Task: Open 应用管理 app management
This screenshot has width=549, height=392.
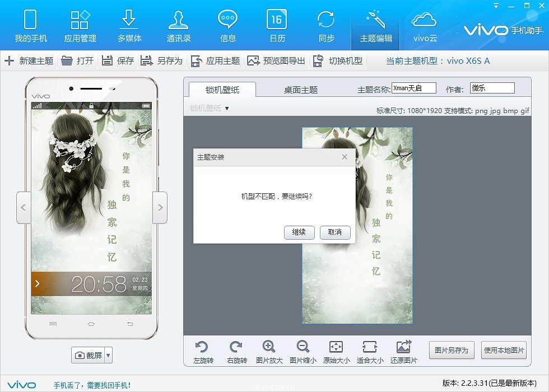Action: 80,27
